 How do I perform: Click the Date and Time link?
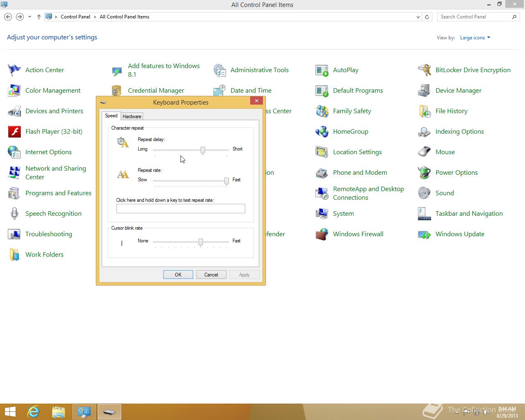(251, 91)
